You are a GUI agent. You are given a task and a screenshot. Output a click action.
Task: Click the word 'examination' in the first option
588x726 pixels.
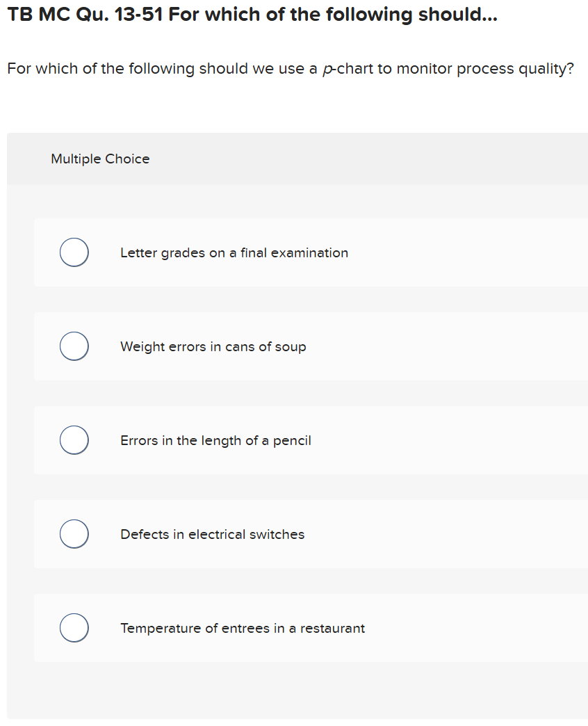309,253
